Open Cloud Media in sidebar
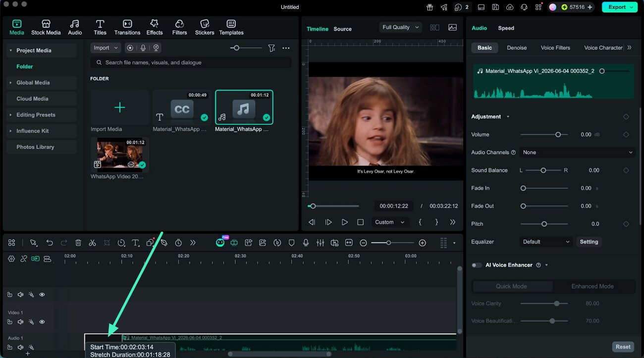This screenshot has height=358, width=644. point(42,99)
